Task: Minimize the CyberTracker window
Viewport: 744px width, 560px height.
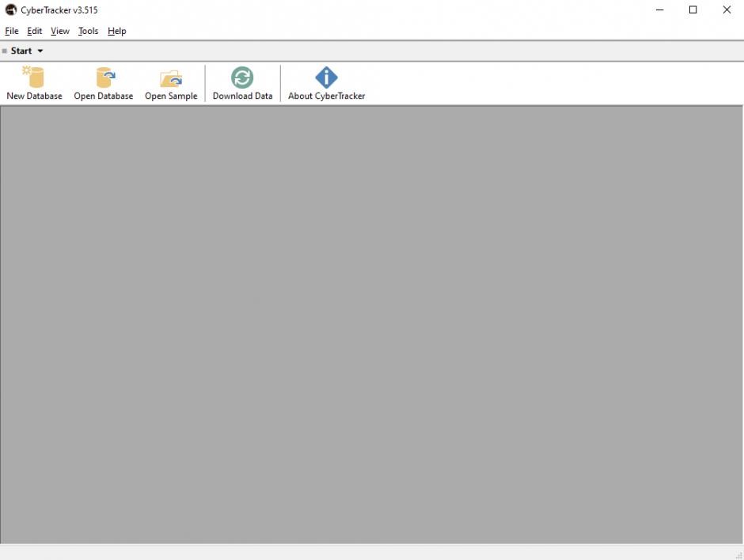Action: pyautogui.click(x=659, y=9)
